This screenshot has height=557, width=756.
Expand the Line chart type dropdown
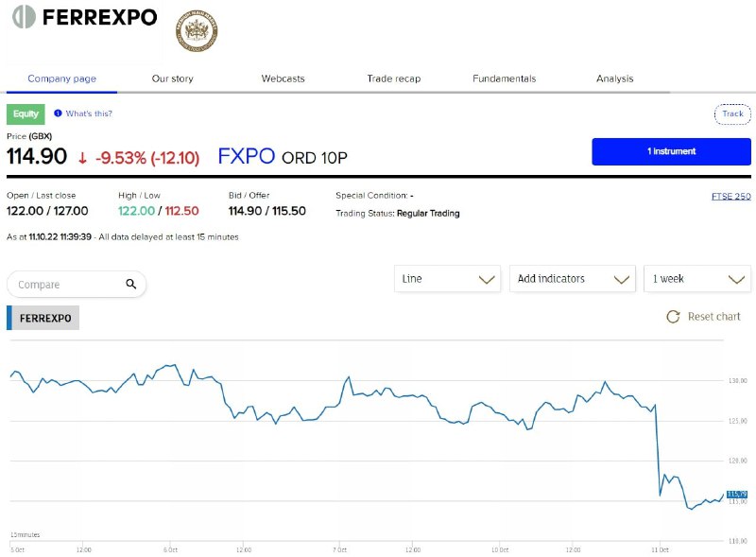[x=447, y=278]
